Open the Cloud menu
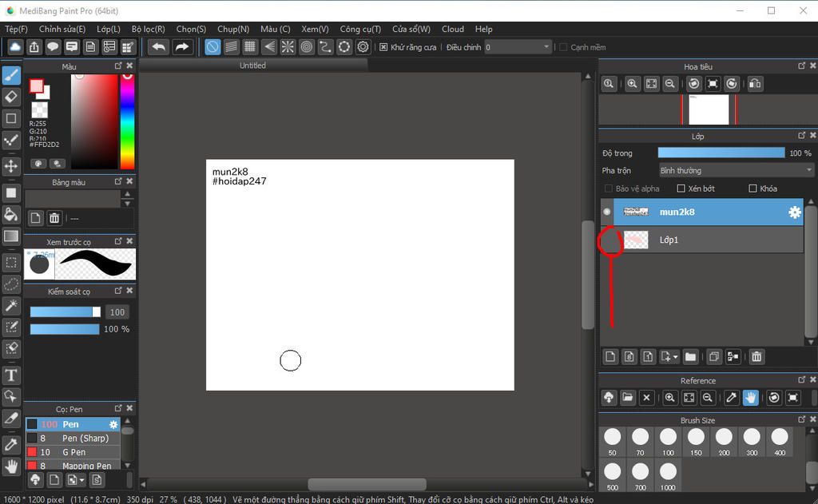Screen dimensions: 818x504 click(x=453, y=30)
